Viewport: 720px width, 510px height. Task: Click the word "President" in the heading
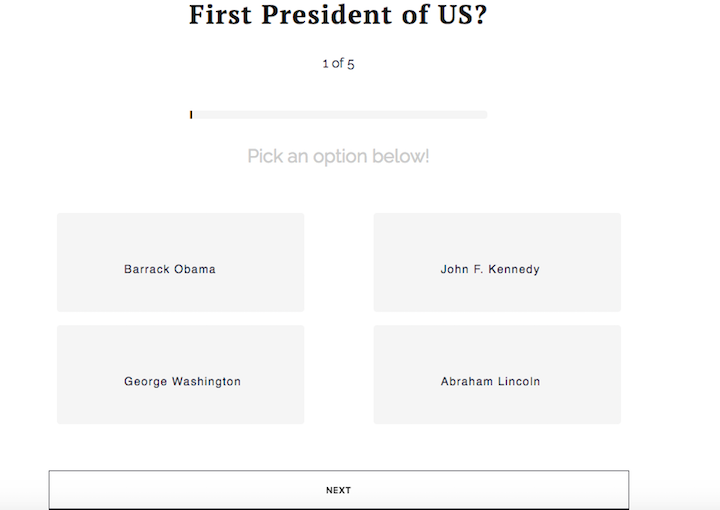click(x=327, y=15)
